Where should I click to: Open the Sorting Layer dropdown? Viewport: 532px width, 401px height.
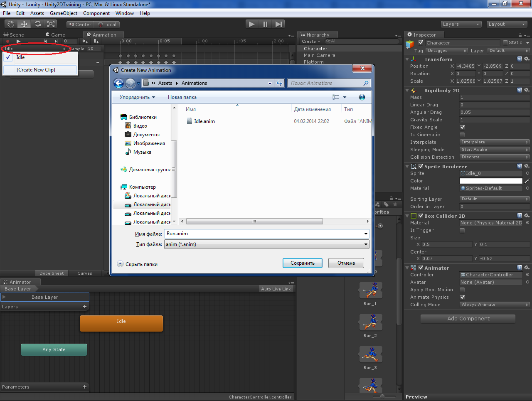click(494, 199)
